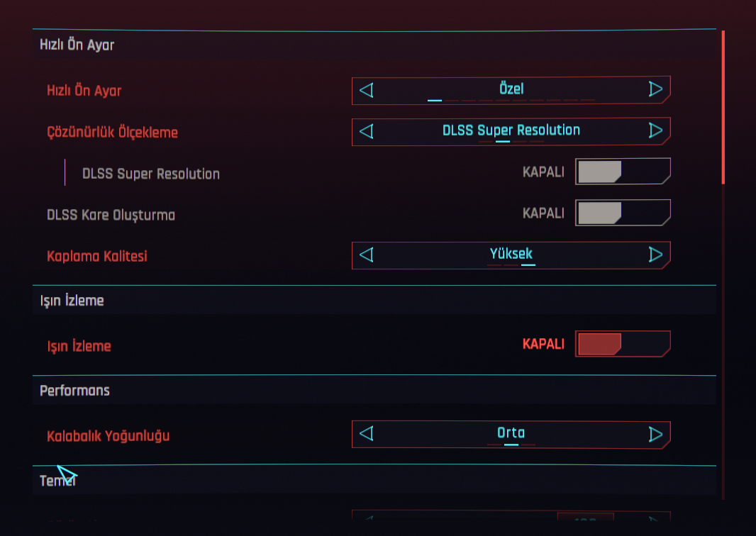Viewport: 756px width, 536px height.
Task: Click the DLSS Super Resolution value selector
Action: coord(511,131)
